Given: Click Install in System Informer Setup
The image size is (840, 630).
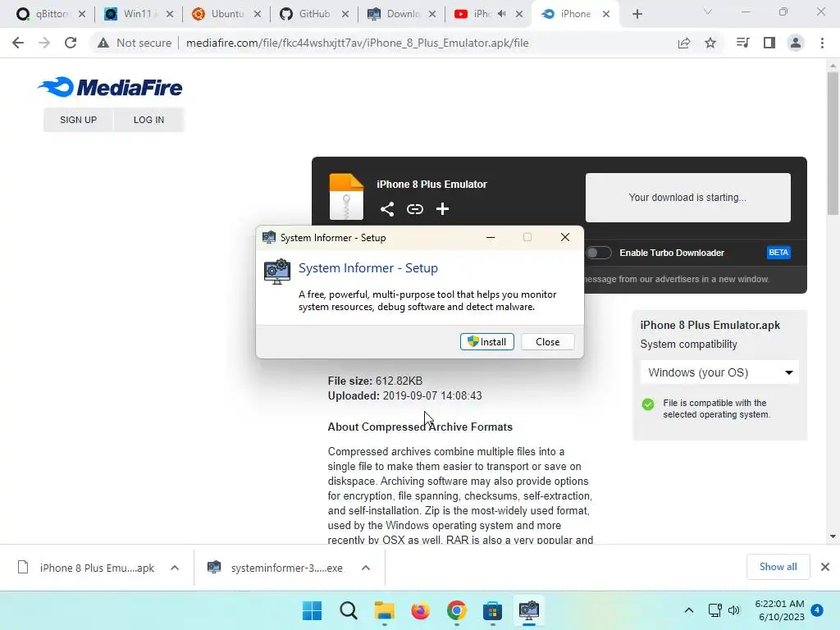Looking at the screenshot, I should click(x=487, y=342).
